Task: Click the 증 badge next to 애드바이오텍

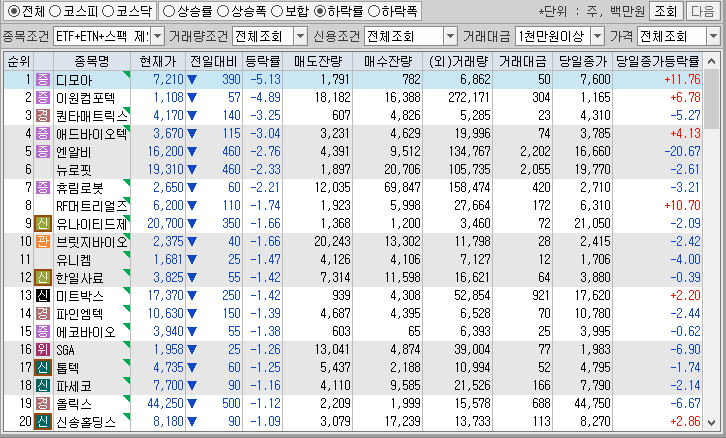Action: (43, 134)
